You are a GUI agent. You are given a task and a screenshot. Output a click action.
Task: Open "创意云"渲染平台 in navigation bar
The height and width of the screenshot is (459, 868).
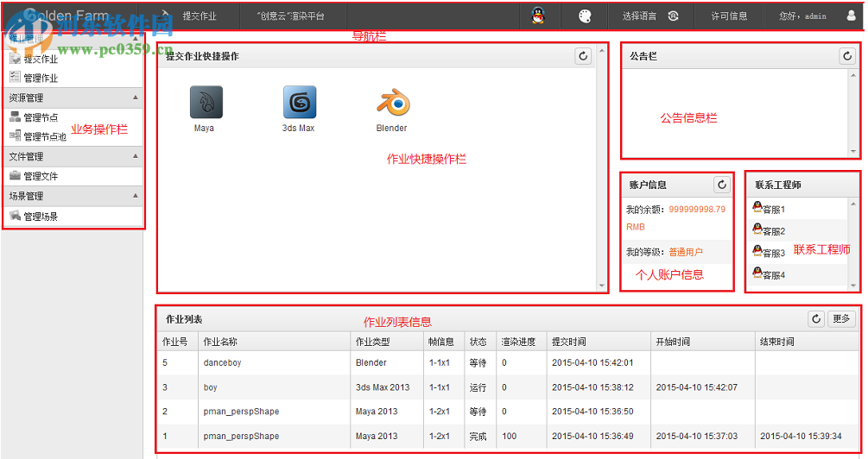pos(291,16)
